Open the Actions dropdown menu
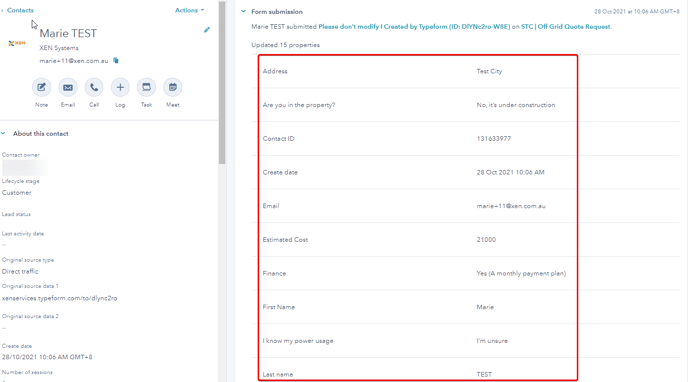Viewport: 688px width, 382px height. tap(190, 10)
